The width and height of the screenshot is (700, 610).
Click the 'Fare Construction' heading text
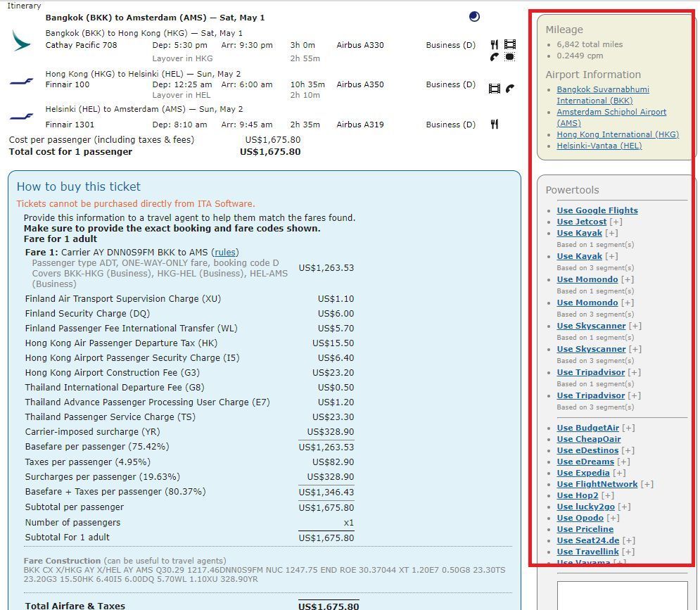(62, 561)
